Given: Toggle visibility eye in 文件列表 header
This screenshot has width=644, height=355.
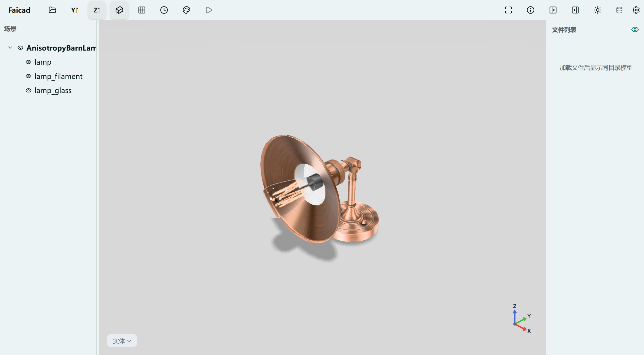Looking at the screenshot, I should (635, 29).
